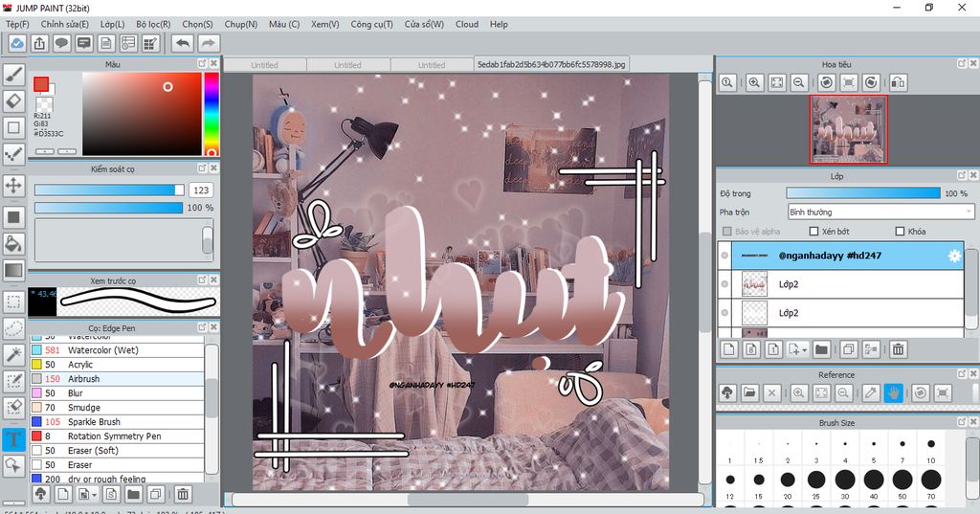
Task: Open the Cloud menu
Action: click(x=467, y=24)
